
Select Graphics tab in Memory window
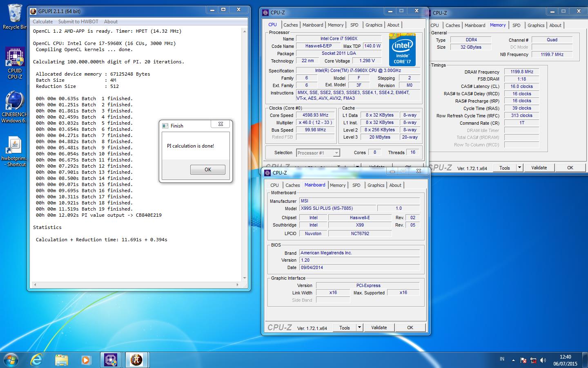point(536,25)
